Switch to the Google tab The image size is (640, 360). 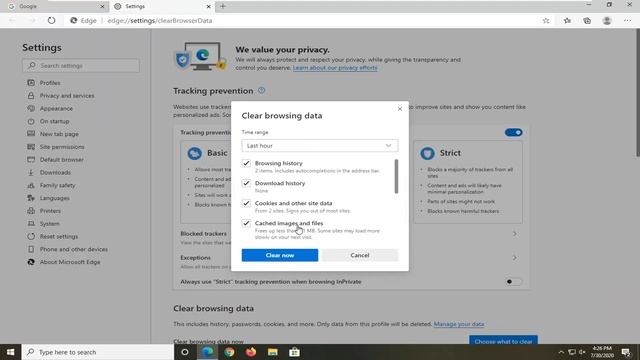click(55, 7)
